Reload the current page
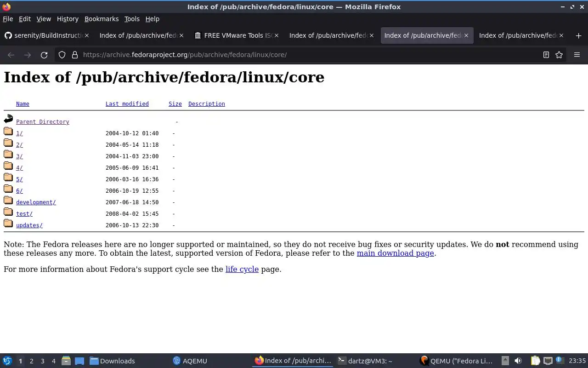Viewport: 588px width, 368px height. tap(44, 55)
